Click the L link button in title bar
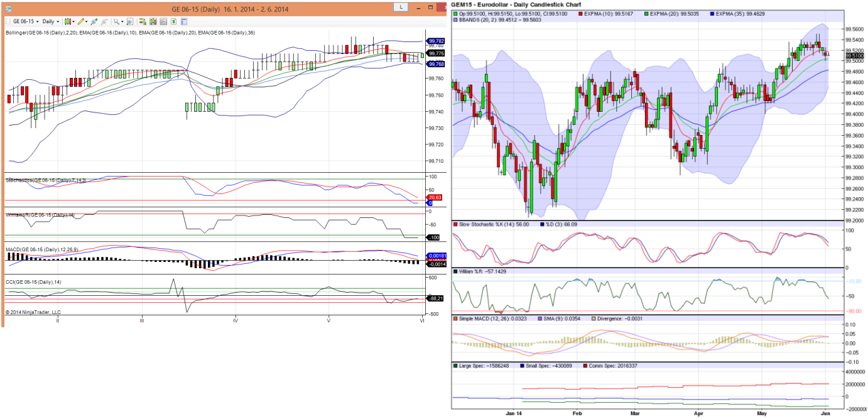The height and width of the screenshot is (419, 868). click(x=400, y=7)
